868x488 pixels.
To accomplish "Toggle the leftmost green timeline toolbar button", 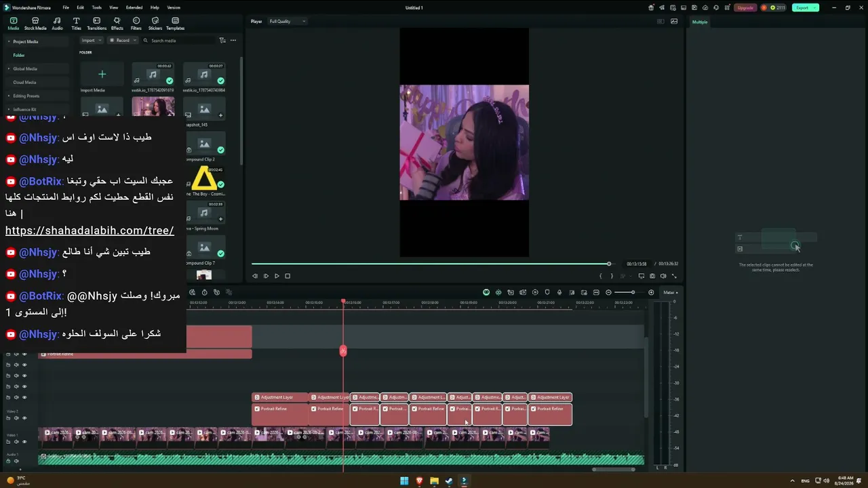I will click(x=486, y=292).
